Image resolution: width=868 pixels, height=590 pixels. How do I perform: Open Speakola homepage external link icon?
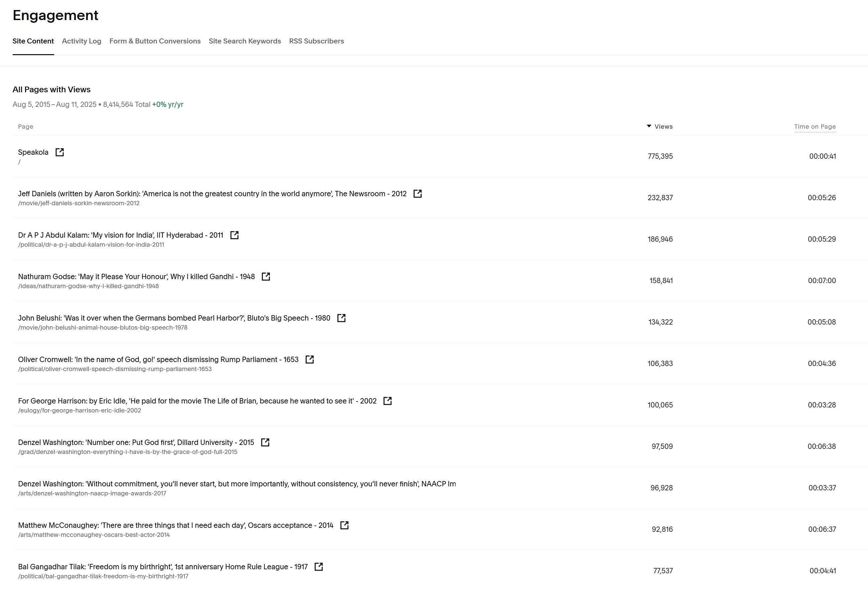[60, 152]
